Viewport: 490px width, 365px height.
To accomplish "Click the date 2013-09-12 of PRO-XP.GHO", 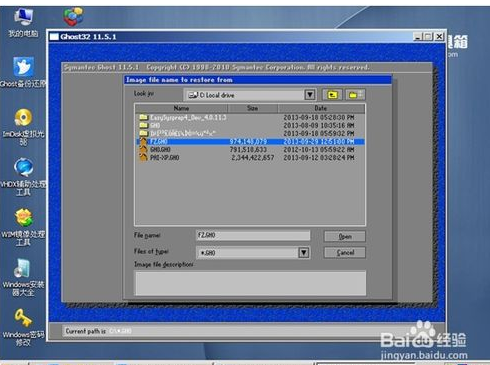I will point(319,158).
